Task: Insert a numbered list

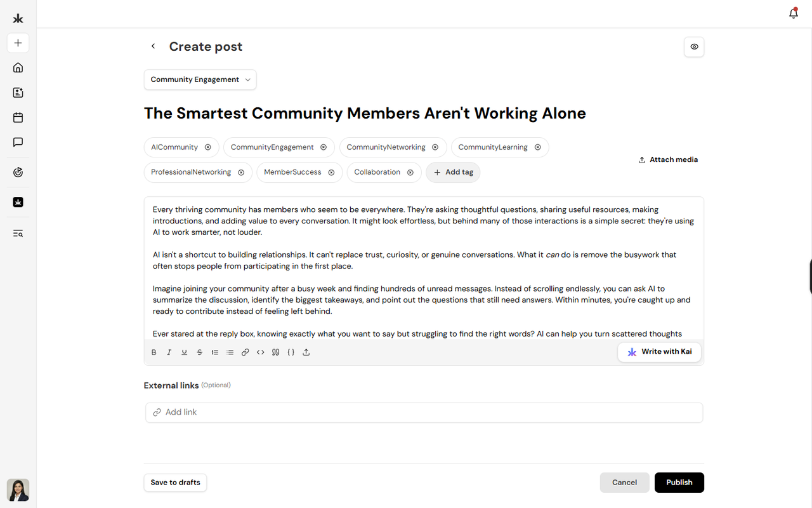Action: click(x=214, y=352)
